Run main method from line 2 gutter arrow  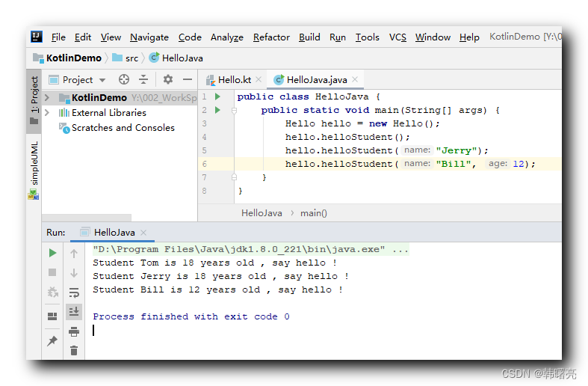click(x=217, y=110)
